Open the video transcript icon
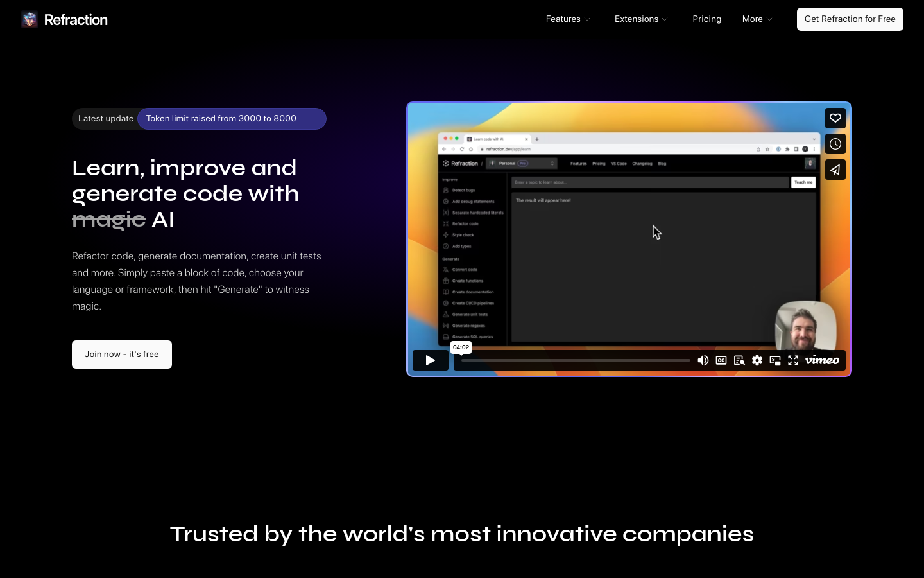924x578 pixels. [x=739, y=360]
